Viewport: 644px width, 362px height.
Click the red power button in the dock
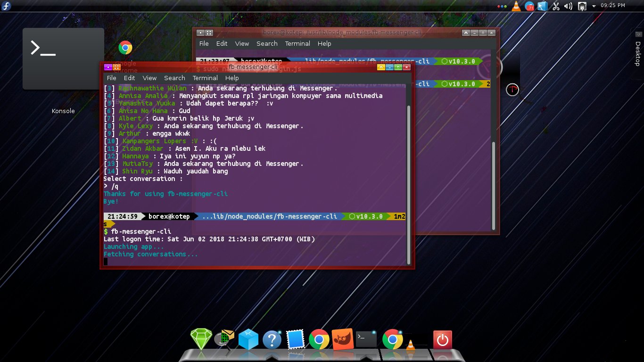point(443,338)
